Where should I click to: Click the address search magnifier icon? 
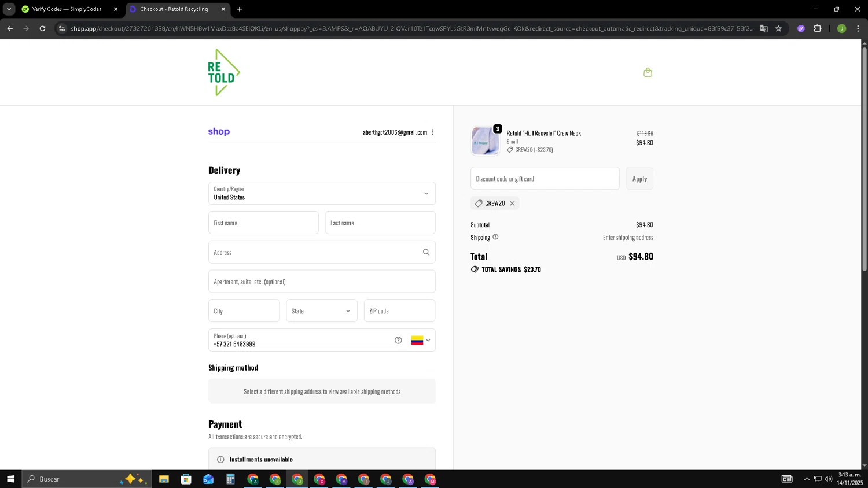(x=426, y=252)
